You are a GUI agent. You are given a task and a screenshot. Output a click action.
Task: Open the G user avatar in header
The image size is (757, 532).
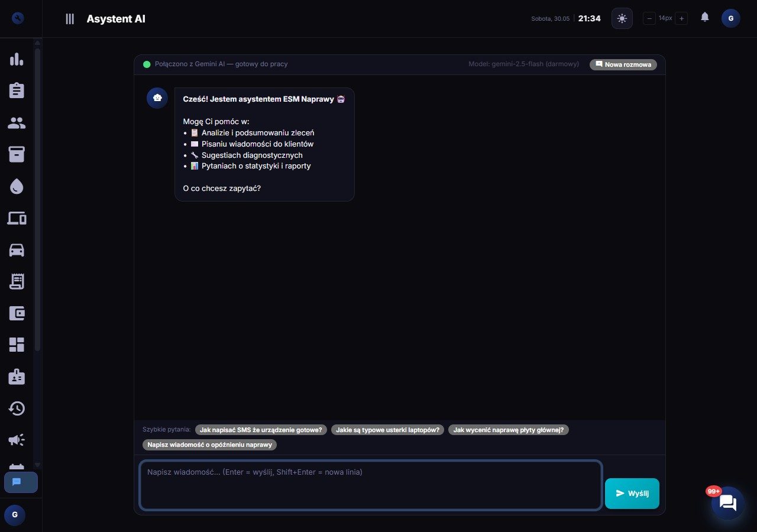click(731, 18)
